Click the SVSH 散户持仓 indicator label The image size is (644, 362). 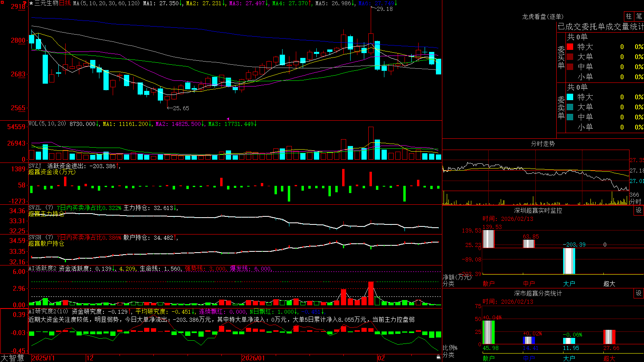click(41, 238)
